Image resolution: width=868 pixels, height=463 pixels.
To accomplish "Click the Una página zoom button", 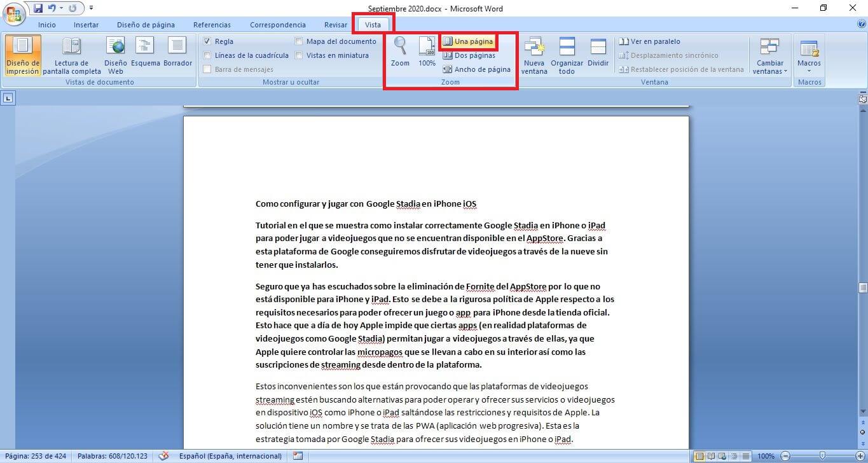I will [x=468, y=41].
